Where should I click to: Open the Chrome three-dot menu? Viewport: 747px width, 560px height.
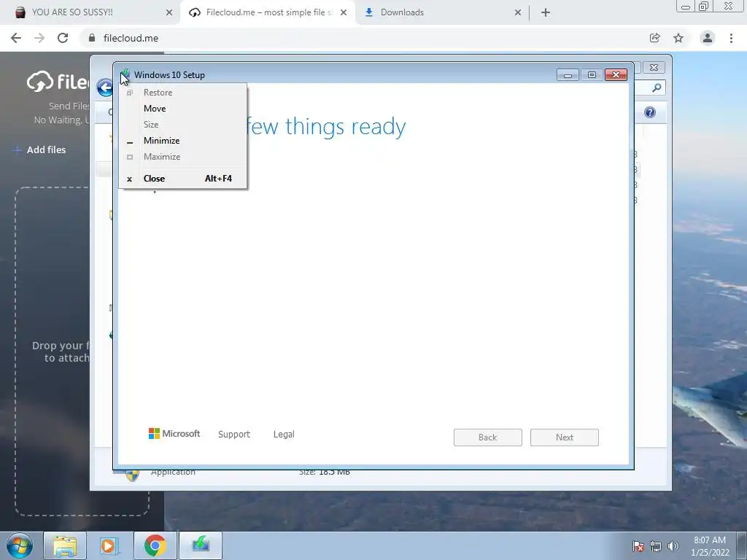click(731, 38)
